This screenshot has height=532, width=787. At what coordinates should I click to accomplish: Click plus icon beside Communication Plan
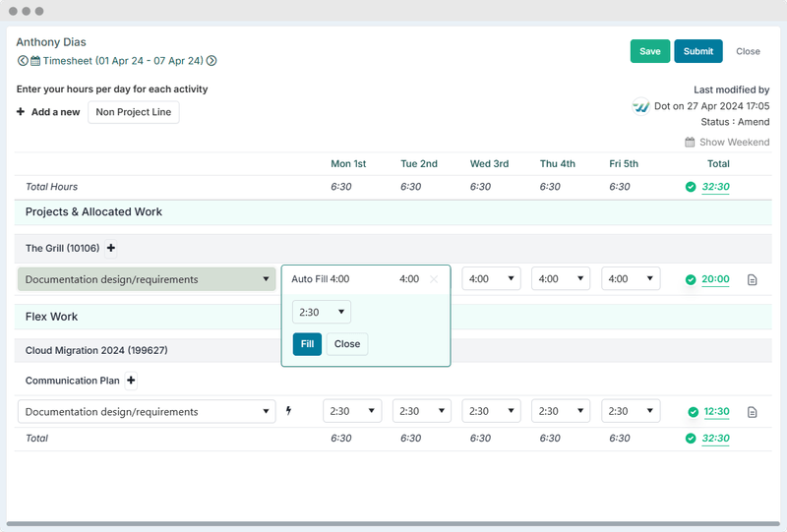(x=132, y=381)
